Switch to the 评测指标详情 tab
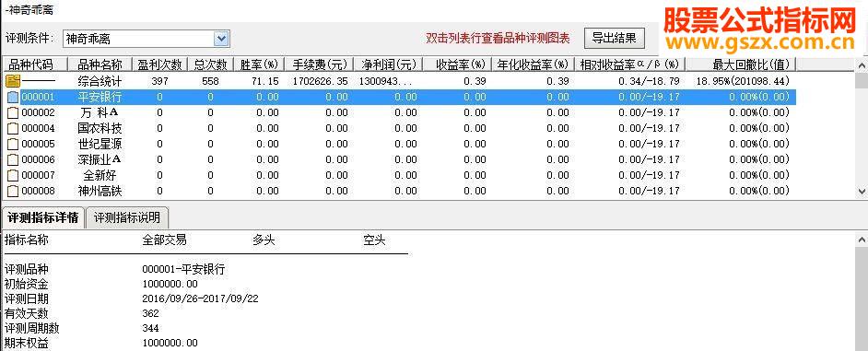Screen dimensions: 868x351 coord(42,217)
